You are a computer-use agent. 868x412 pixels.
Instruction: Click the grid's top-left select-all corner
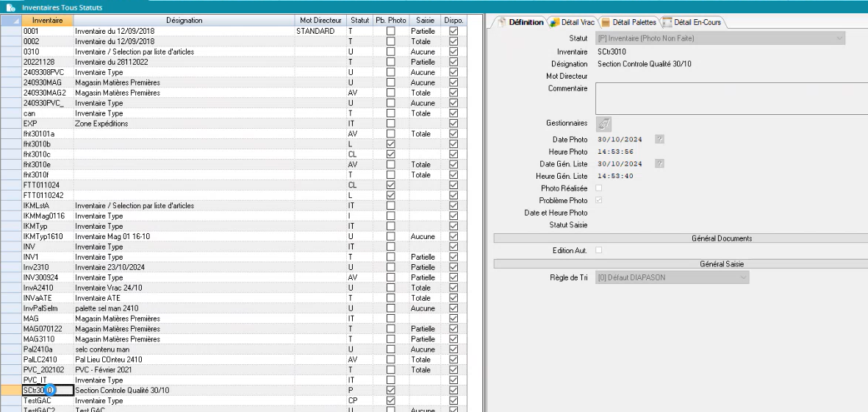(x=11, y=21)
